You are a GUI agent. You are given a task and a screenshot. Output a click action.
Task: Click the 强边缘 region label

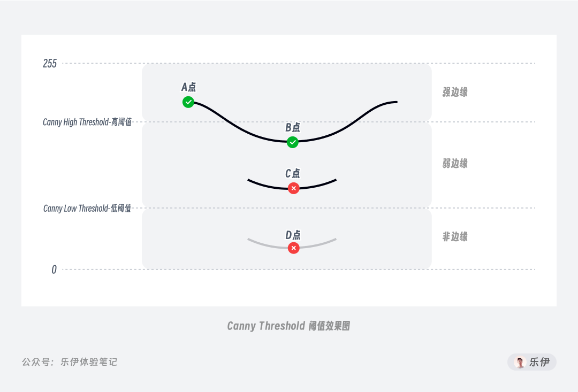point(455,92)
